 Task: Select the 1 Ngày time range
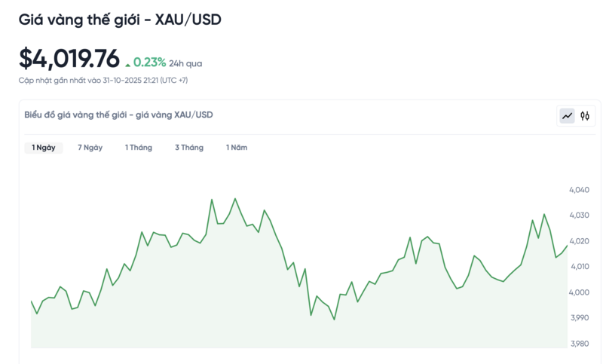coord(44,148)
